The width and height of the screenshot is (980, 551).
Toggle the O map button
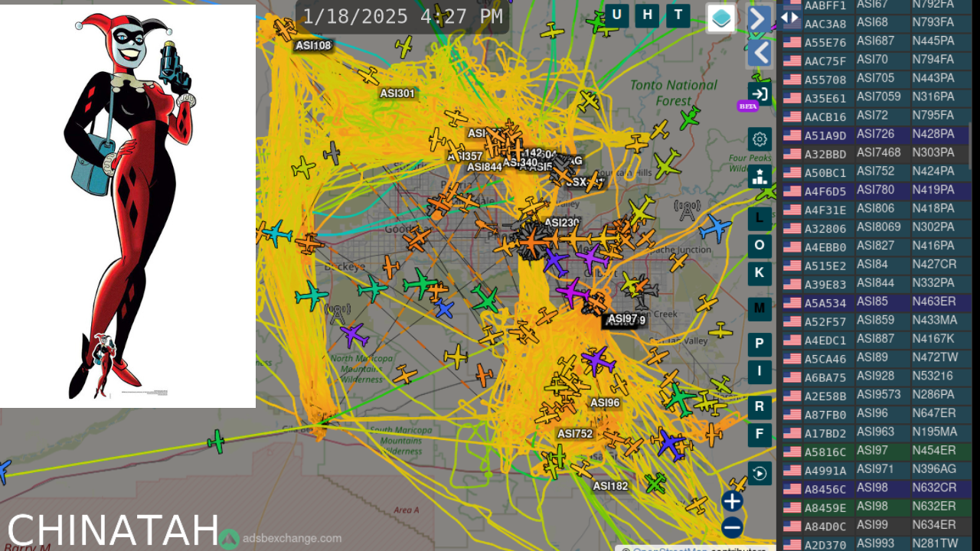click(x=759, y=246)
